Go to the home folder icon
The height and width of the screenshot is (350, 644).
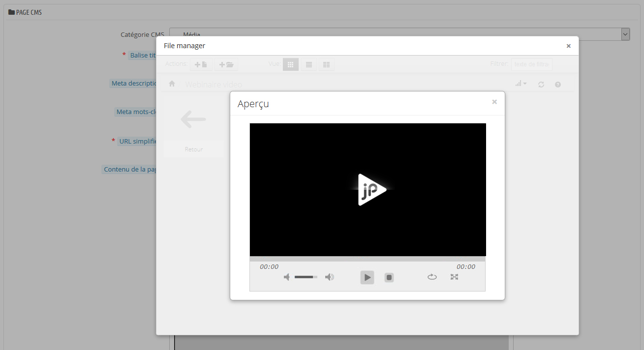172,84
